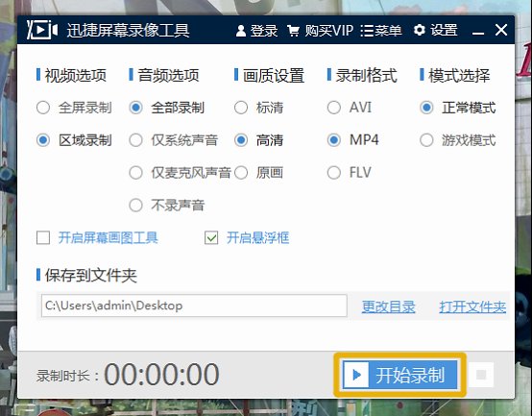Image resolution: width=532 pixels, height=416 pixels.
Task: Select 仅麦克风声音 audio option
Action: click(x=180, y=173)
